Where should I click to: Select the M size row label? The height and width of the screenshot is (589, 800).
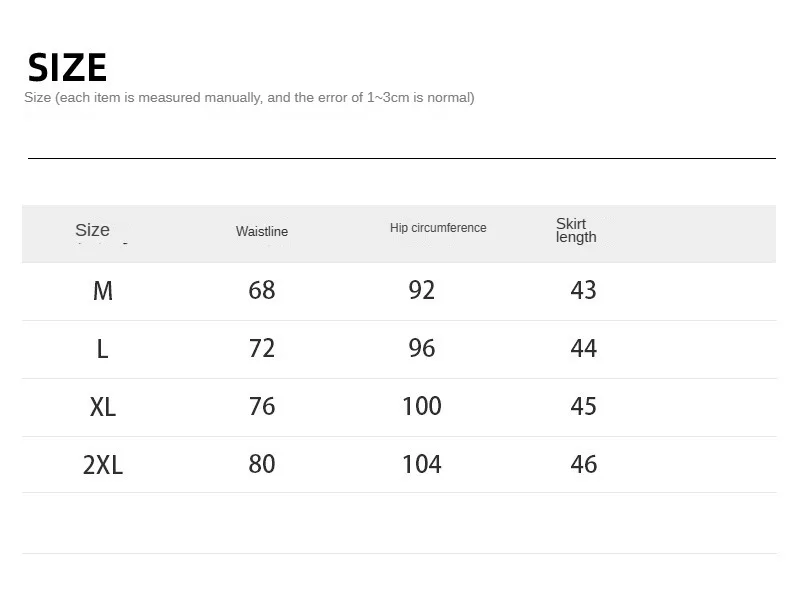[103, 291]
